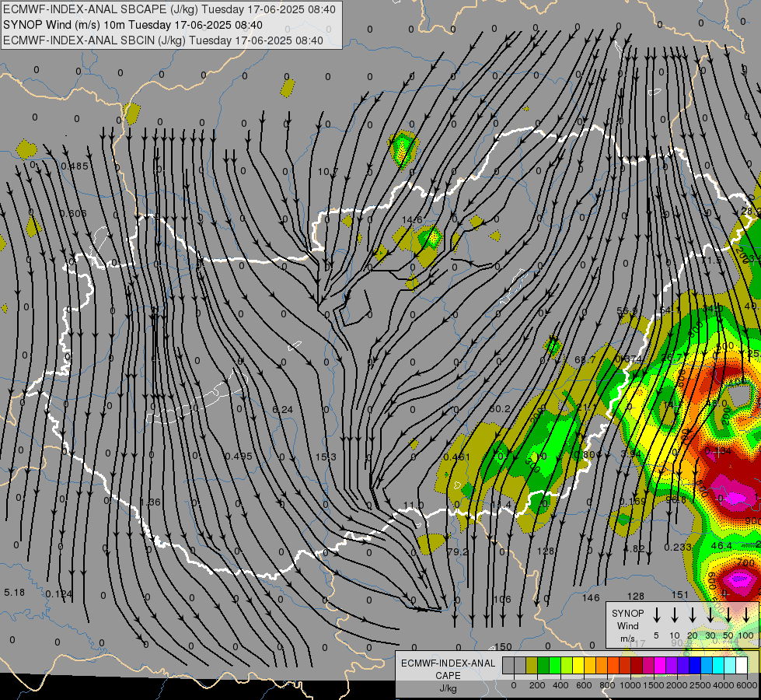The width and height of the screenshot is (761, 700).
Task: Pick the pure blue swatch above the 2500 tick
Action: click(x=694, y=665)
